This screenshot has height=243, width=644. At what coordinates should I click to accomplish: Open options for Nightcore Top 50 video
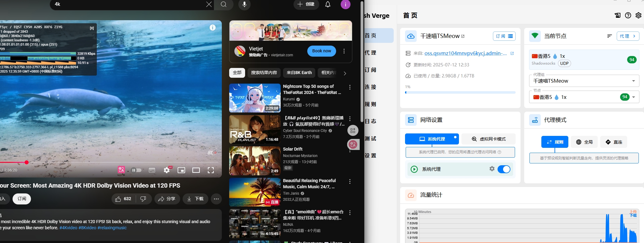[x=350, y=87]
